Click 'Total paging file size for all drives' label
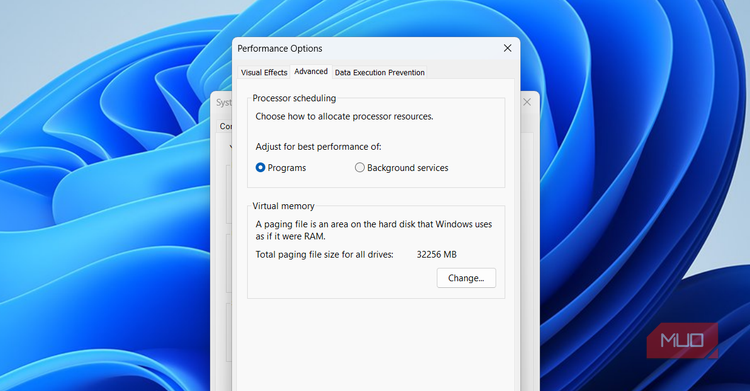The width and height of the screenshot is (750, 391). point(324,255)
